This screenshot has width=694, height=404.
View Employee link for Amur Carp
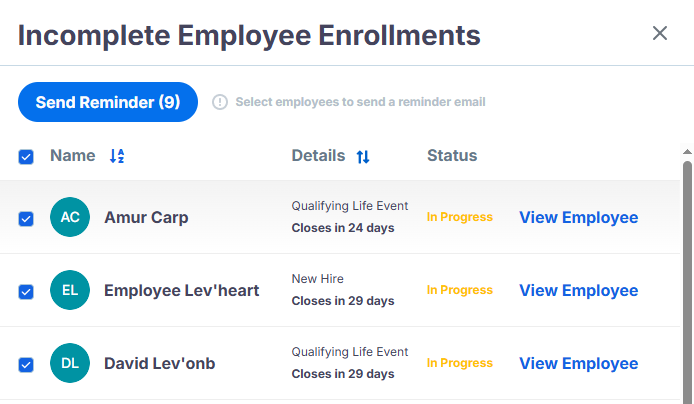coord(578,217)
